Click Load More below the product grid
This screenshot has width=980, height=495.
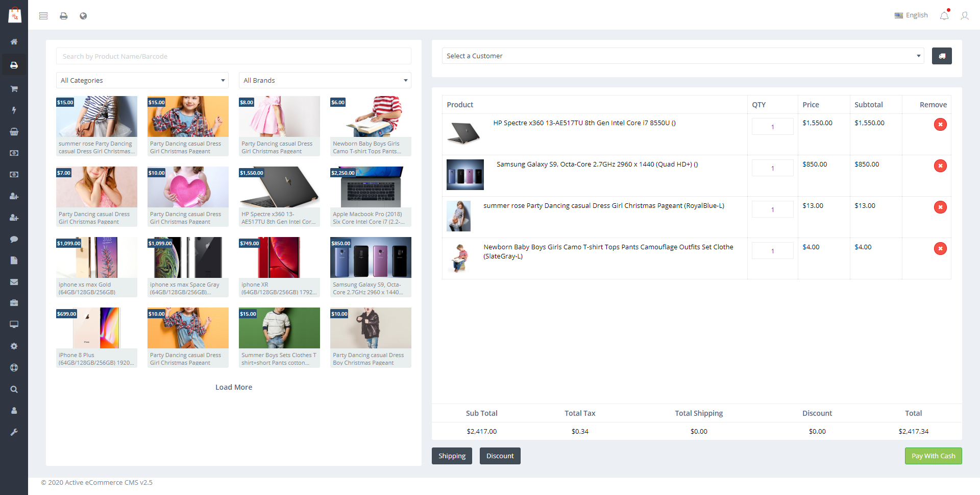234,387
